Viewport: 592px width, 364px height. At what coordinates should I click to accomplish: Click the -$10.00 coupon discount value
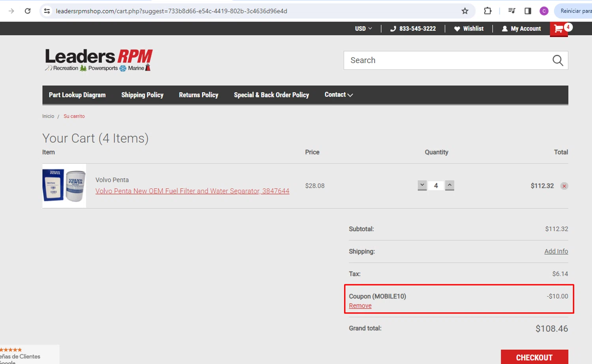pos(557,296)
